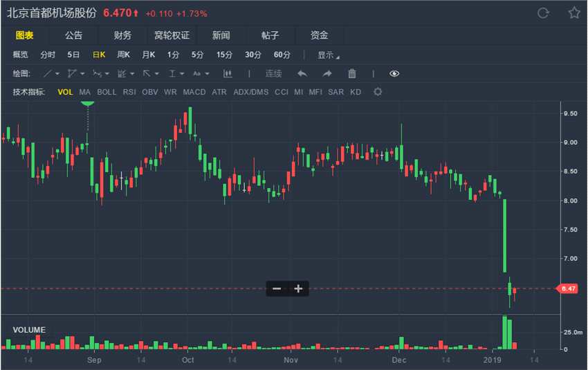Switch to 60分 sixty-minute chart
Viewport: 588px width, 370px height.
(x=282, y=55)
